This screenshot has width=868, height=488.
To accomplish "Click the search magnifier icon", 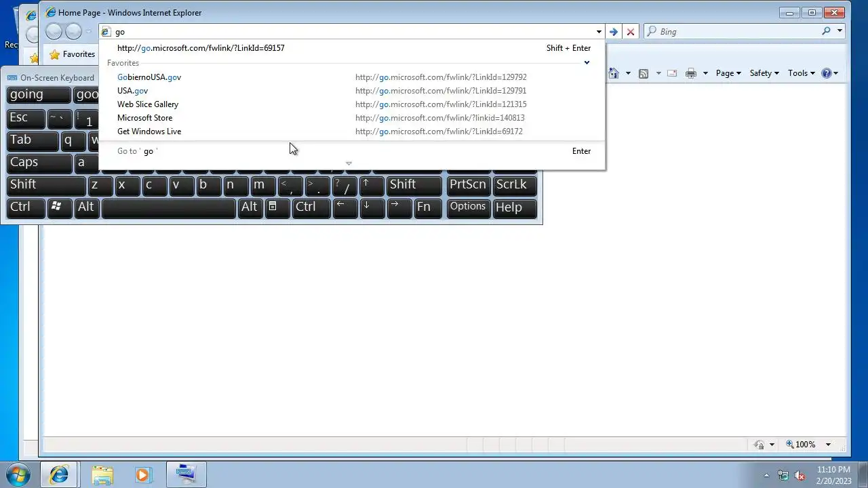I will click(826, 31).
